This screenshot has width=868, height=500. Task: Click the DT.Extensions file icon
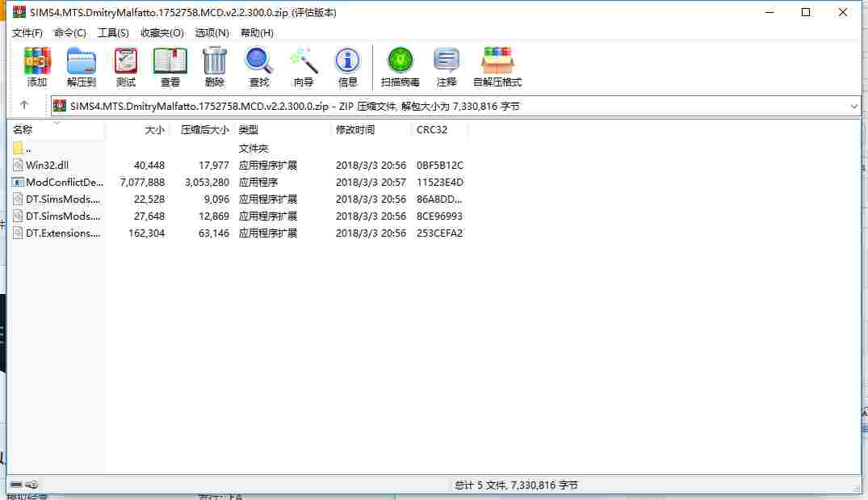18,233
